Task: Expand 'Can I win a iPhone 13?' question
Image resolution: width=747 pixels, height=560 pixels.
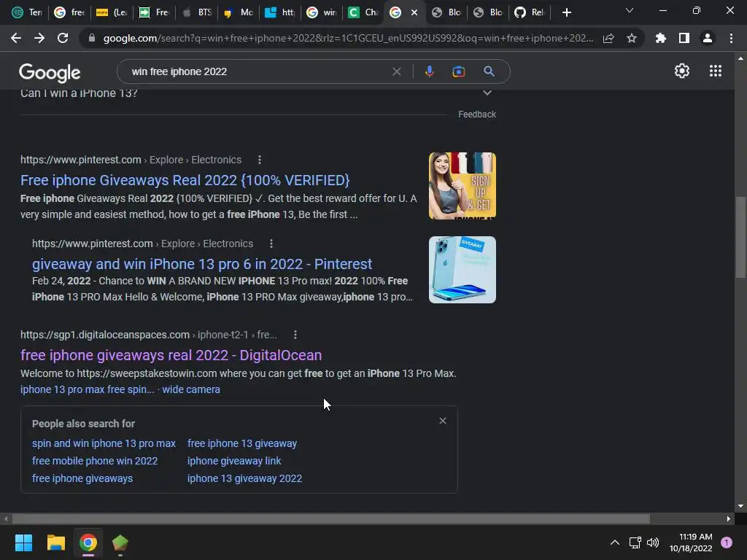Action: pos(258,93)
